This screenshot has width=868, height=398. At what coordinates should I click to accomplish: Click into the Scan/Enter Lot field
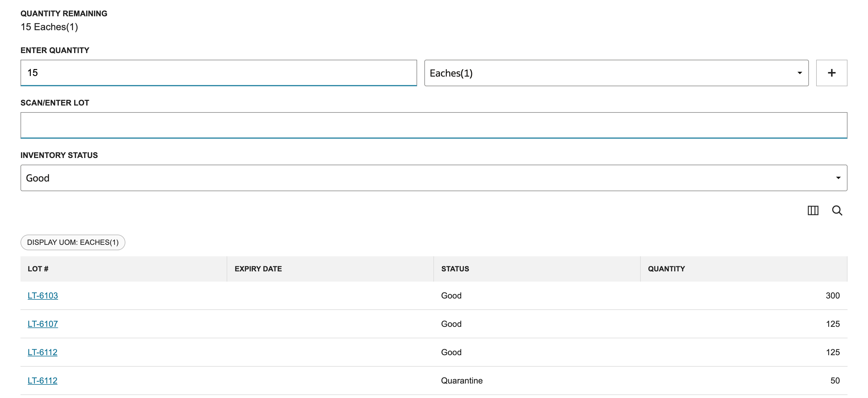point(434,125)
